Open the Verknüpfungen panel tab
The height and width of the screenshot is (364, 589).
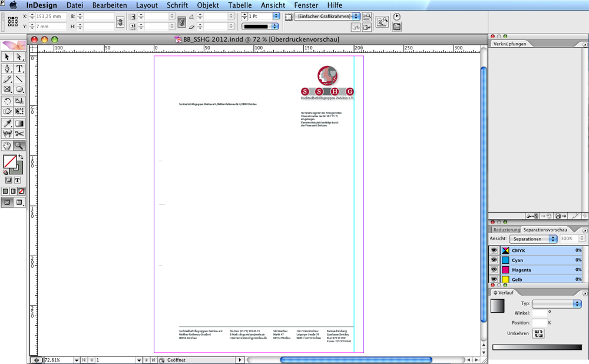tap(510, 44)
